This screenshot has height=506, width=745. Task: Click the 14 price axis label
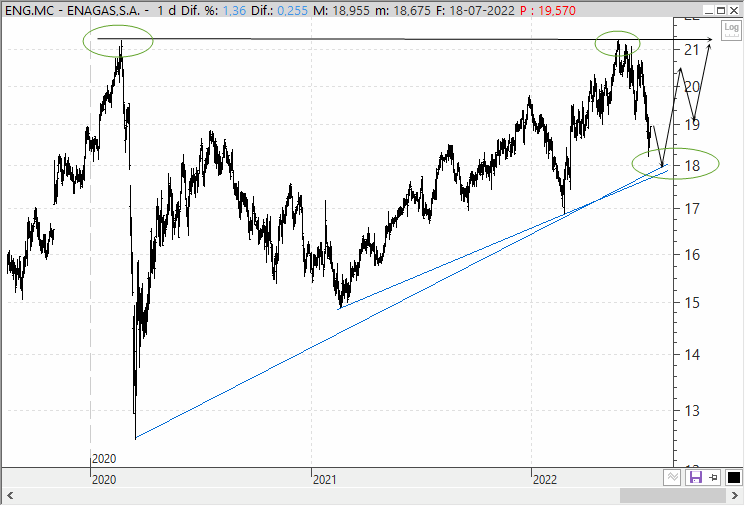(x=692, y=354)
